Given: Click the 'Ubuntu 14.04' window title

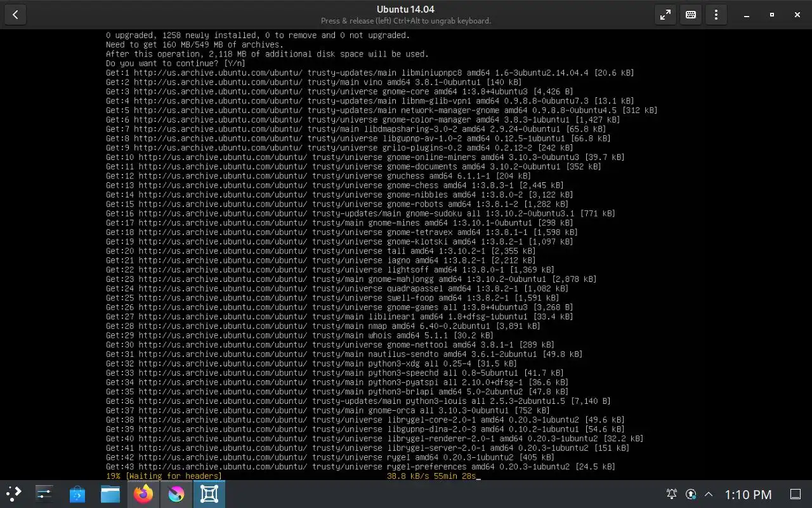Looking at the screenshot, I should tap(405, 10).
